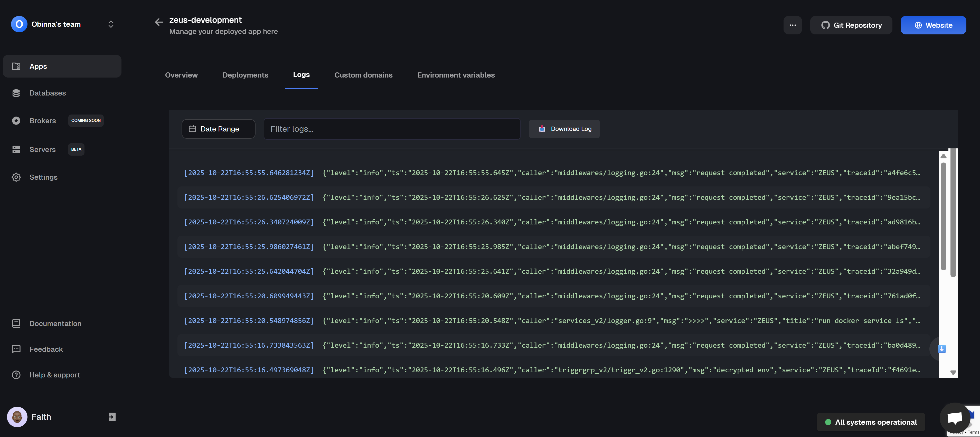
Task: Open Feedback from the sidebar
Action: (x=46, y=349)
